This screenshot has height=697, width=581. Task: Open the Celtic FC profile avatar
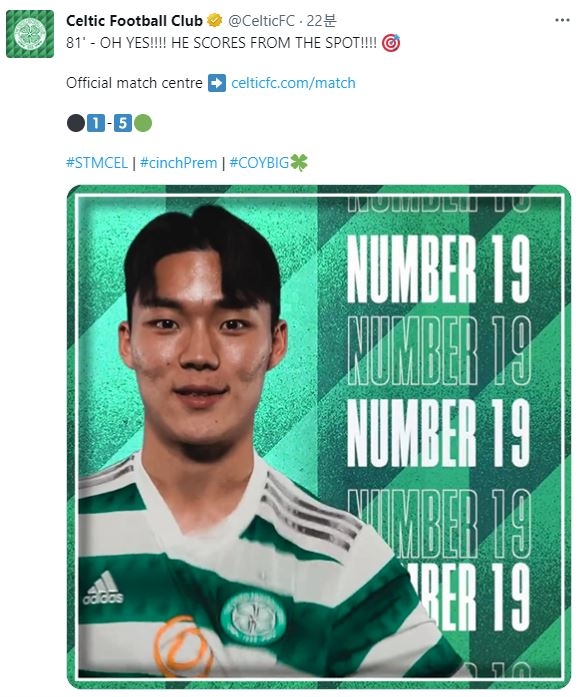[30, 34]
